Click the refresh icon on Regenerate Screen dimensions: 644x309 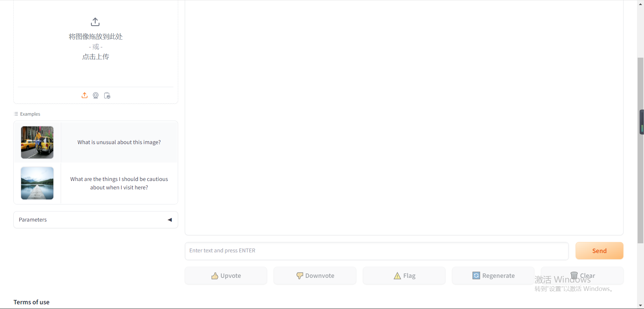coord(476,275)
